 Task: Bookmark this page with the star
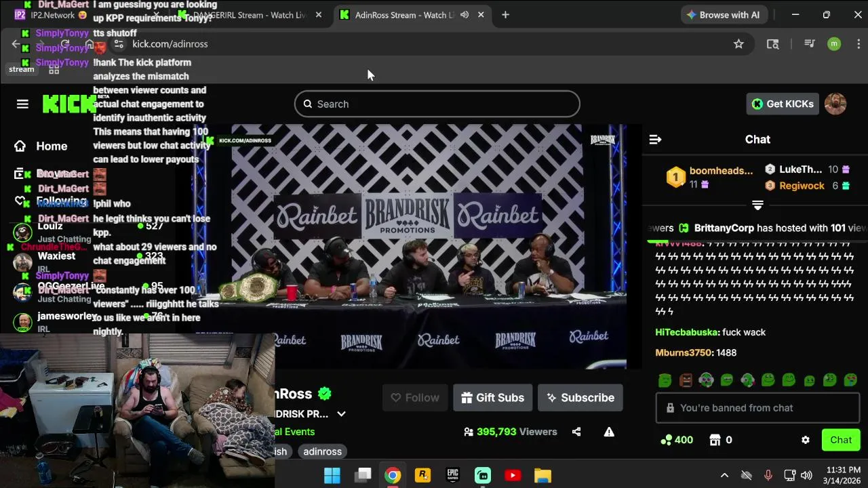coord(738,44)
